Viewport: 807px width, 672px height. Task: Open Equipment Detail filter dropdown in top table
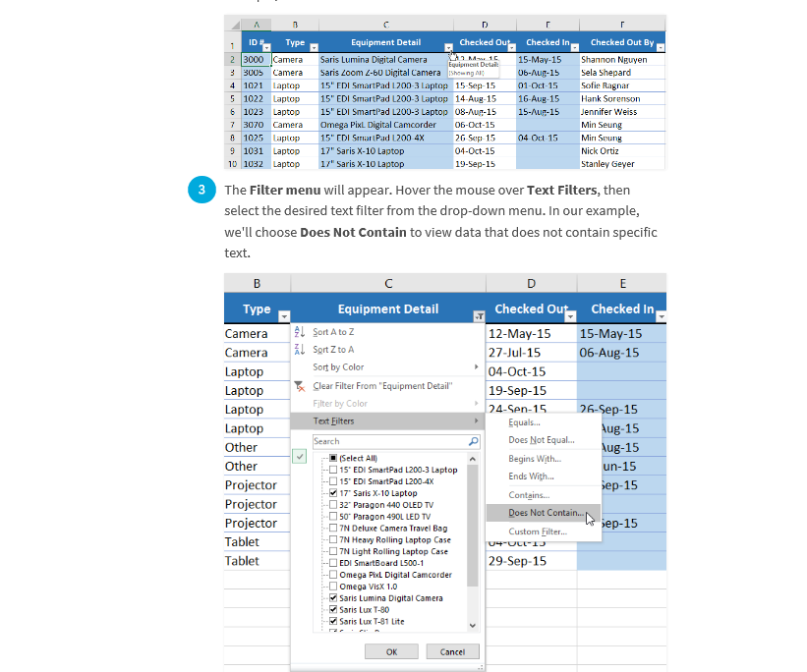pyautogui.click(x=449, y=47)
